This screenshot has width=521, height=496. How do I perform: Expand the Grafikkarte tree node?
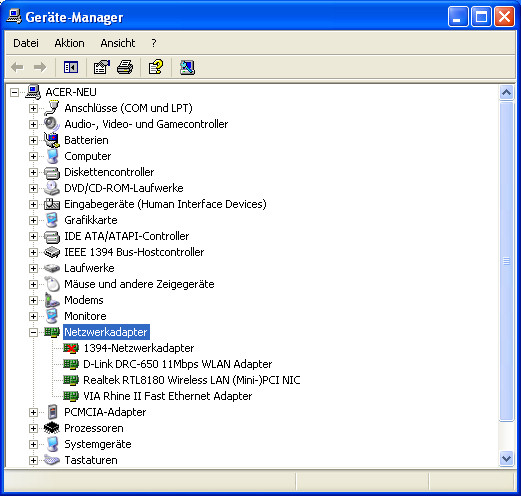click(33, 220)
